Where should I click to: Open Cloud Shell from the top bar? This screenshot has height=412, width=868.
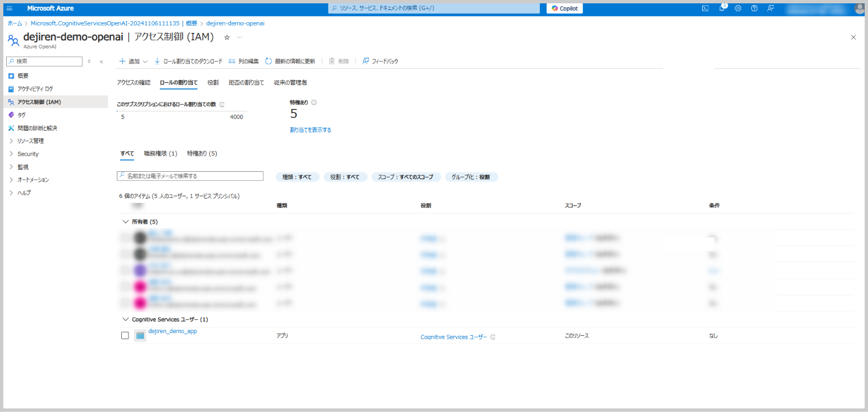[x=705, y=8]
